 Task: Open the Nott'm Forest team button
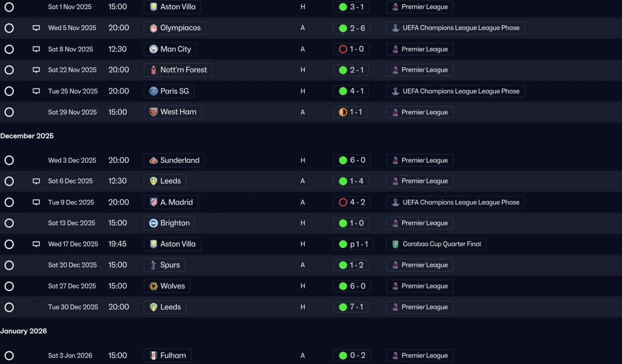point(178,70)
